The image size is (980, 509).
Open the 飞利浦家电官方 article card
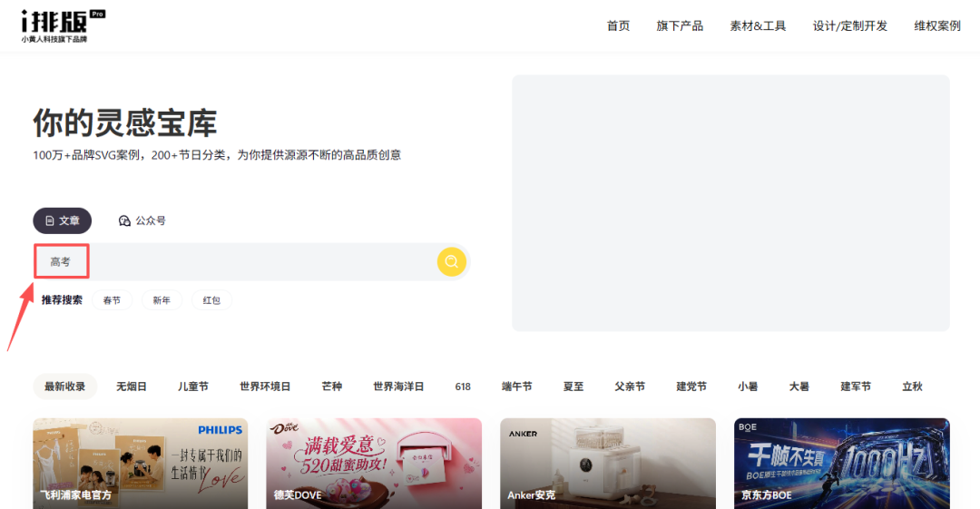pyautogui.click(x=141, y=464)
